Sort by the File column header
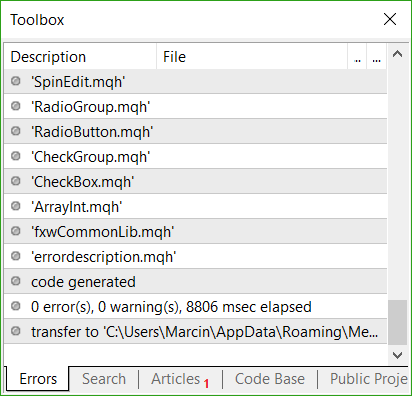This screenshot has height=396, width=412. pos(252,57)
